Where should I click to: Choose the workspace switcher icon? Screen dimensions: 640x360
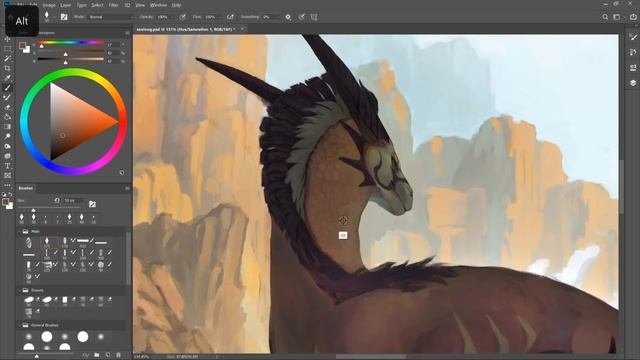pyautogui.click(x=617, y=17)
